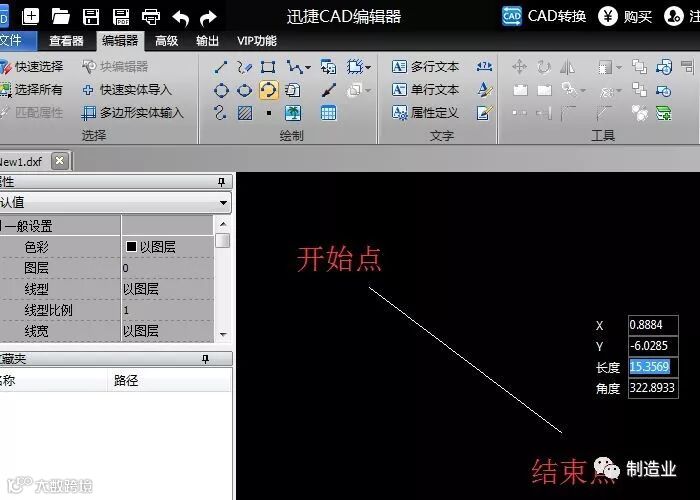Click the X coordinate input field
Image resolution: width=700 pixels, height=500 pixels.
653,325
